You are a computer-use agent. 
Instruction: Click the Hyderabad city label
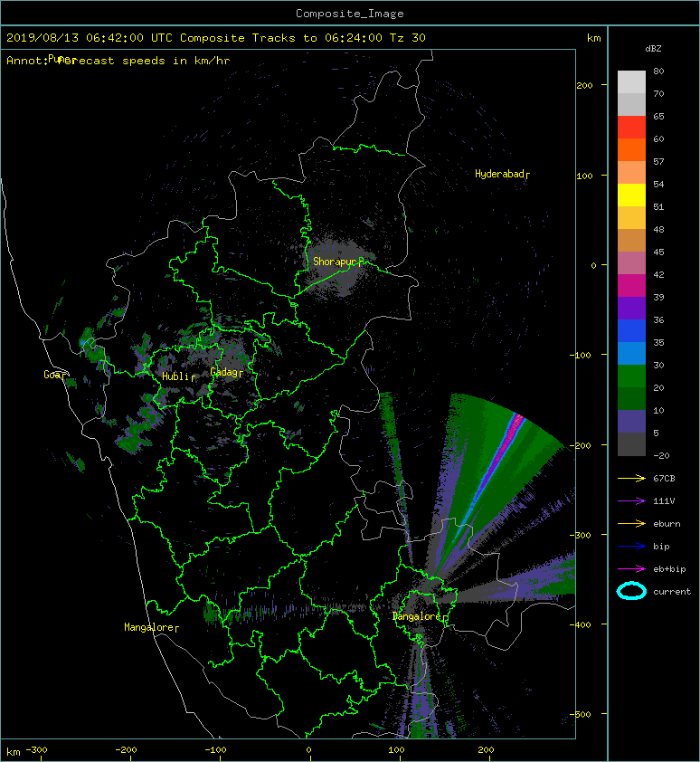[x=502, y=174]
